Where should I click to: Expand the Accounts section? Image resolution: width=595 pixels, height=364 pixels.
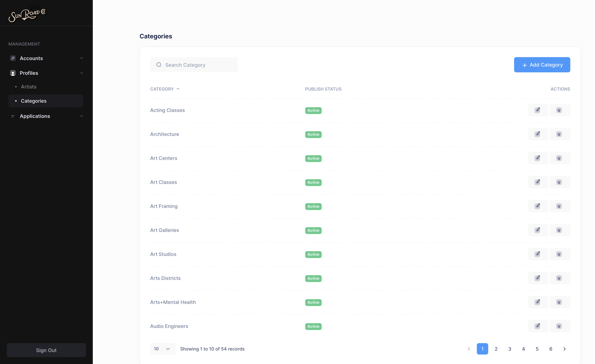(x=82, y=58)
